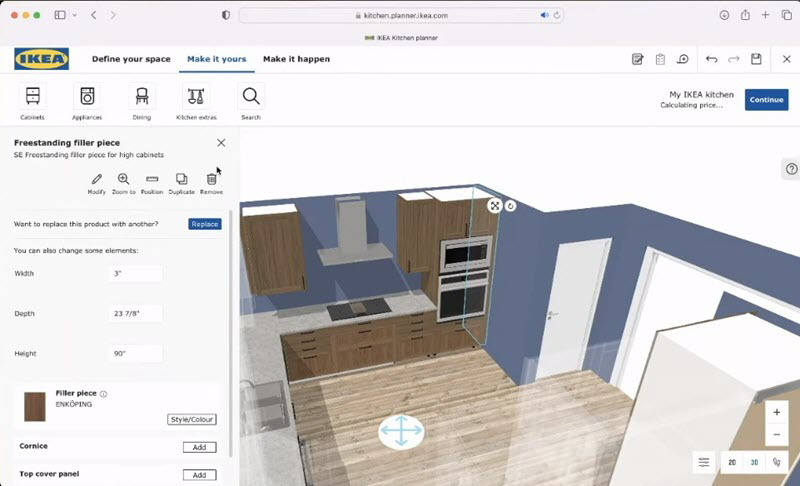Undo the last action

point(712,59)
